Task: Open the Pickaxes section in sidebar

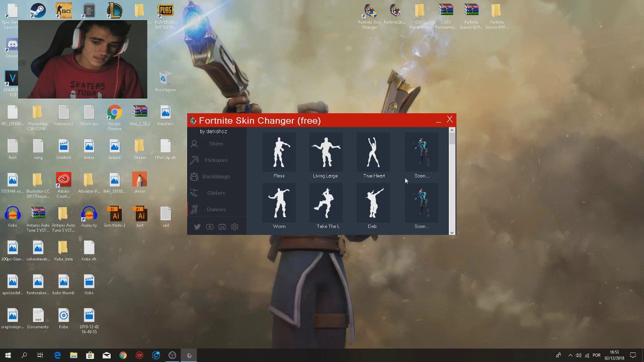Action: pos(216,160)
